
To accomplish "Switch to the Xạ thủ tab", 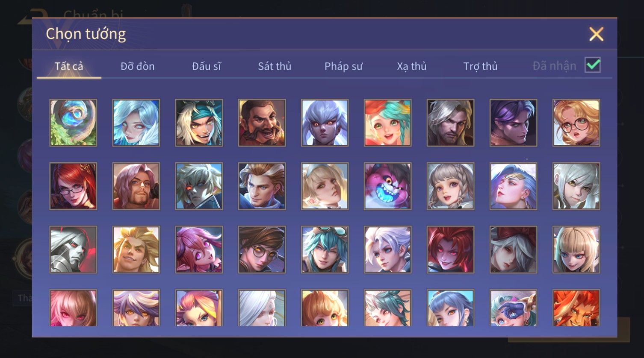I will (412, 66).
